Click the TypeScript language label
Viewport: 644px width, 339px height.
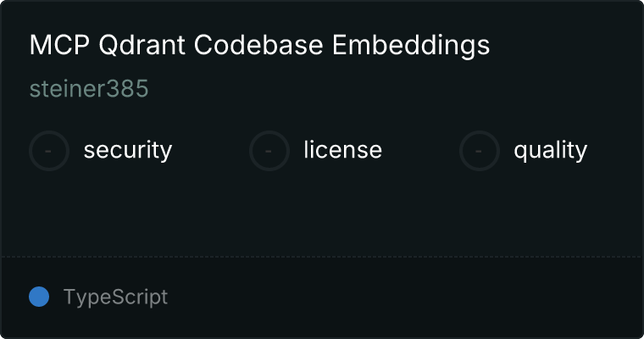coord(115,297)
